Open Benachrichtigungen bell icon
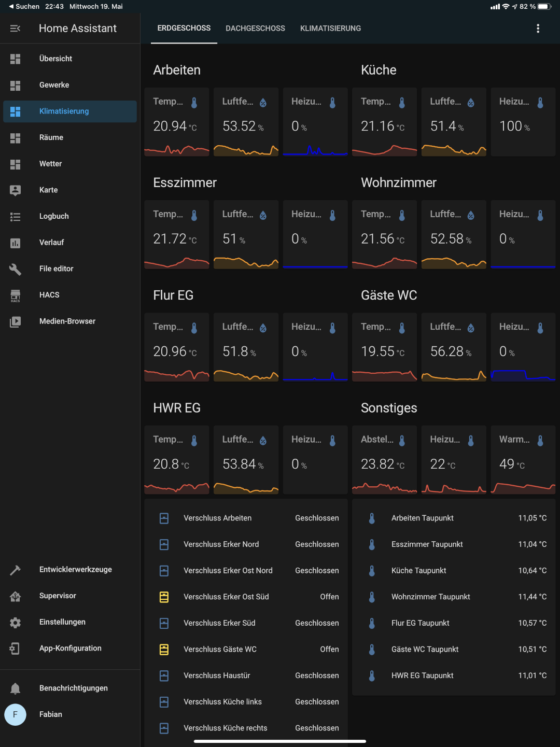Viewport: 560px width, 747px height. coord(15,688)
